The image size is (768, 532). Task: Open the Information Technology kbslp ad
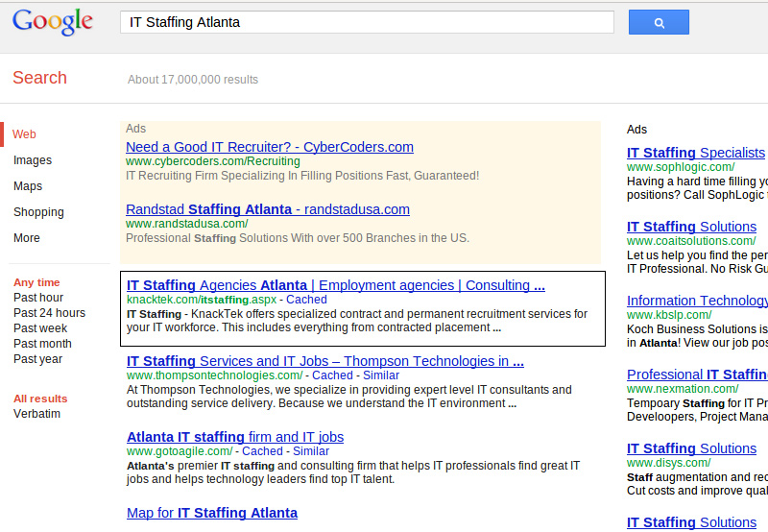click(x=698, y=301)
